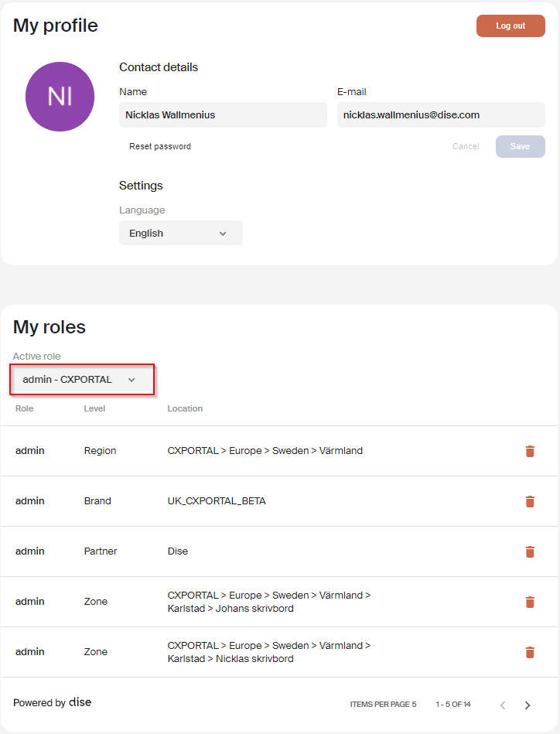560x734 pixels.
Task: Click the 1 - 5 OF 14 pagination text
Action: (x=453, y=705)
